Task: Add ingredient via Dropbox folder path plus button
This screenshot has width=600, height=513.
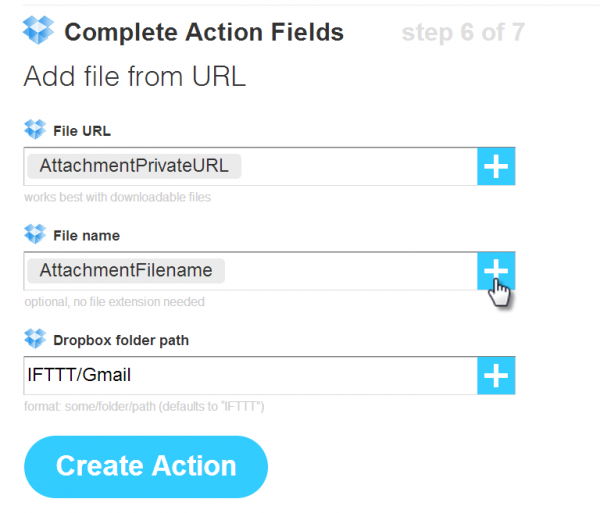Action: tap(496, 376)
